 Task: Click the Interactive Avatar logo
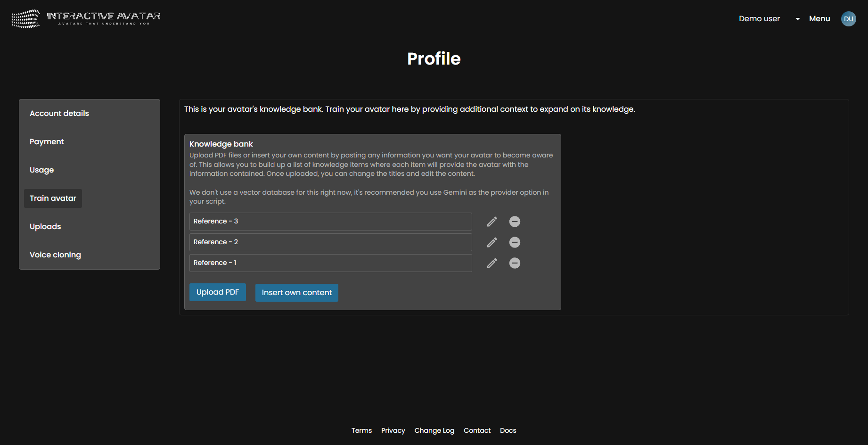[86, 19]
